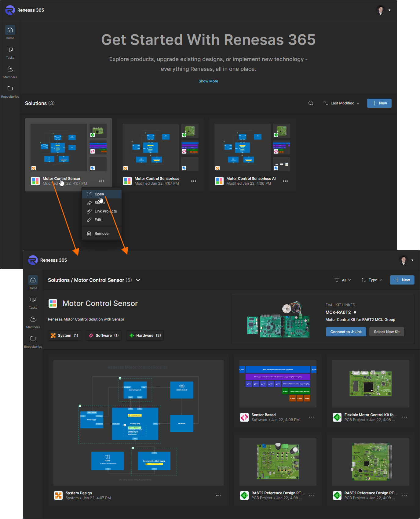Viewport: 420px width, 519px height.
Task: Open the Flexible Motor Control Kit board thumbnail
Action: [x=371, y=384]
